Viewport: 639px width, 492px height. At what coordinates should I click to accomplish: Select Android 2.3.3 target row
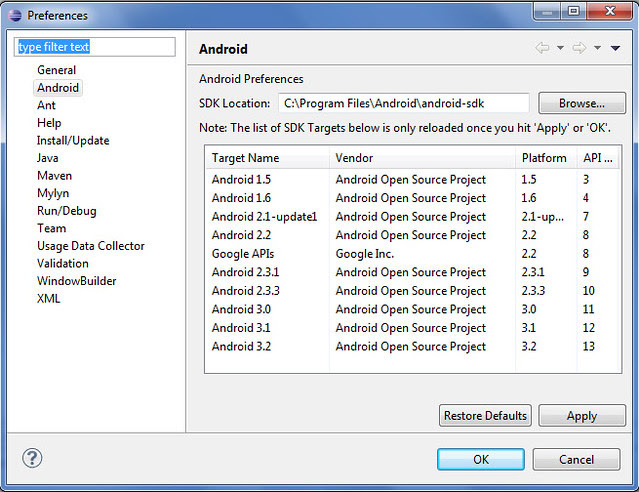[413, 291]
